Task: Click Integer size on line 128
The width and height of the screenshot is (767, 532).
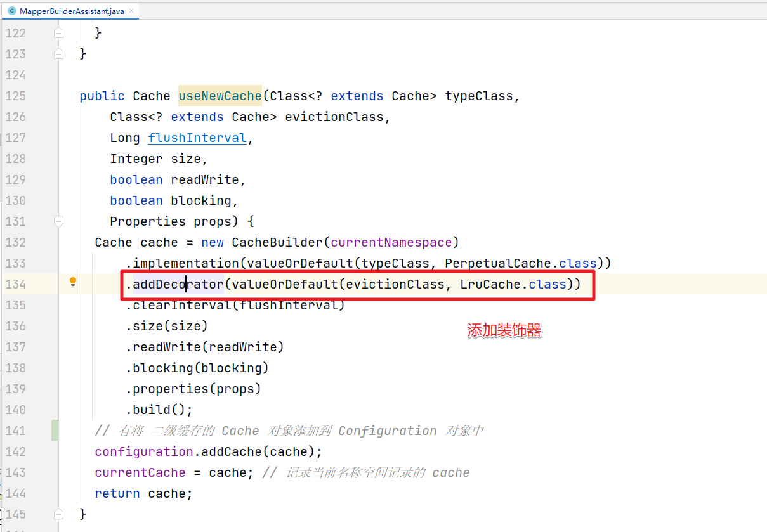Action: [x=155, y=159]
